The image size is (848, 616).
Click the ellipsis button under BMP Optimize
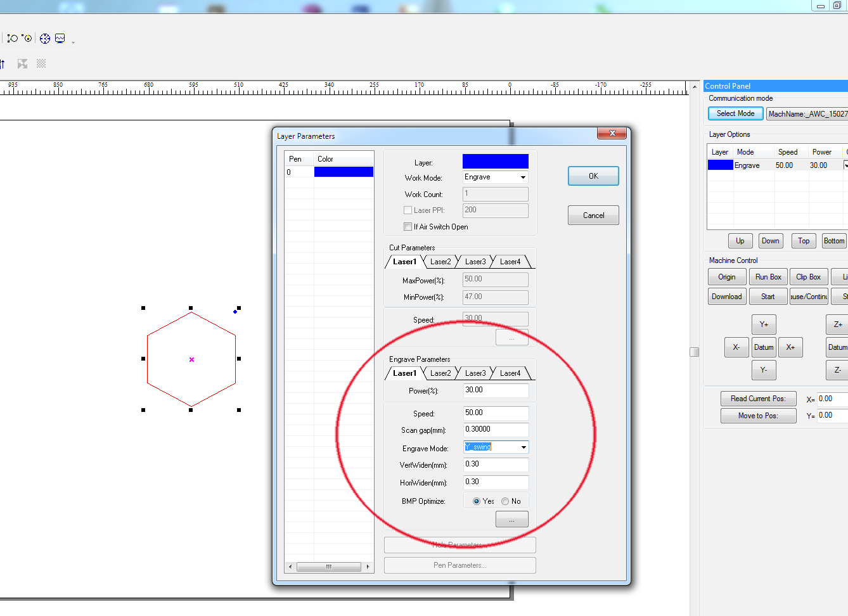511,520
